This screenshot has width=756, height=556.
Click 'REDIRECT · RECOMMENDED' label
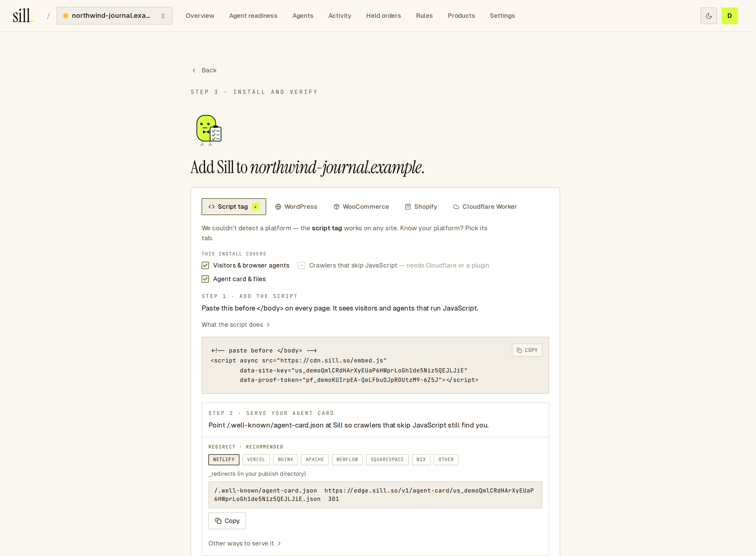pos(246,447)
